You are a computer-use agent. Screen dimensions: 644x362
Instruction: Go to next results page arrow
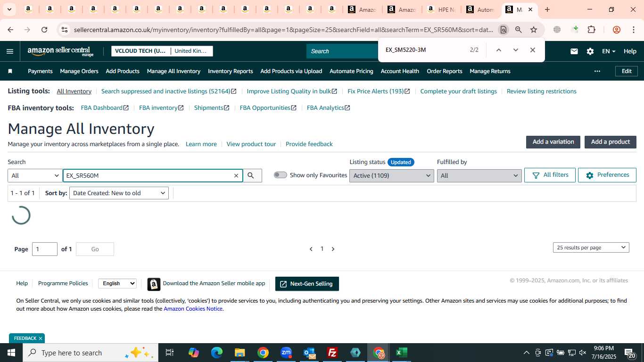333,249
